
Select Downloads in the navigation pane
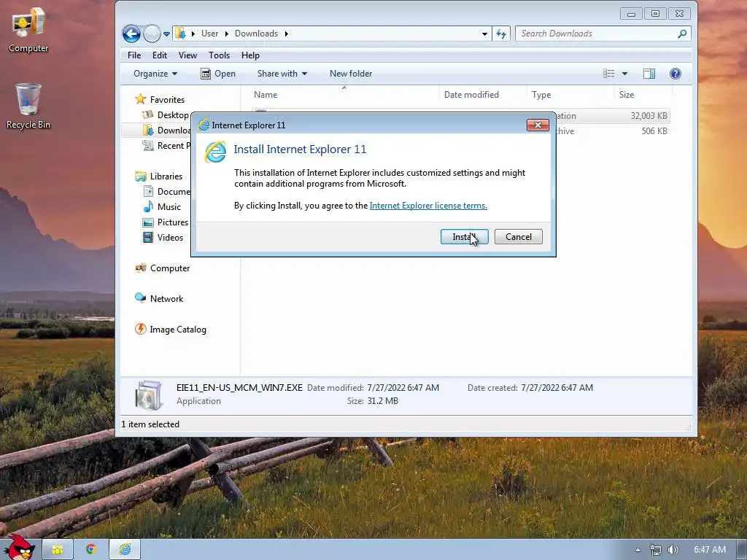tap(167, 130)
